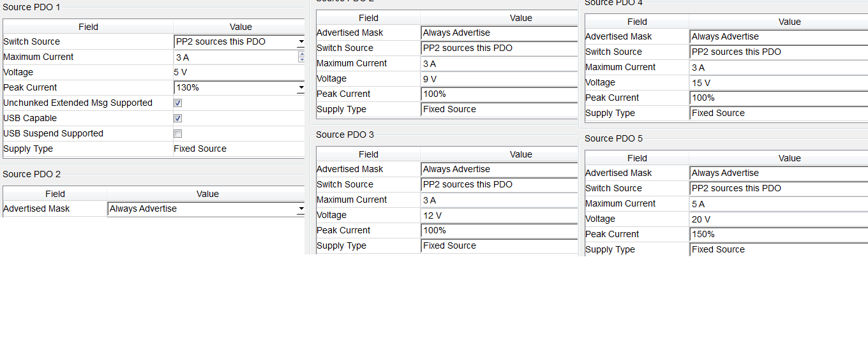The height and width of the screenshot is (343, 868).
Task: Select Advertised Mask field in Source PDO 5
Action: click(779, 173)
